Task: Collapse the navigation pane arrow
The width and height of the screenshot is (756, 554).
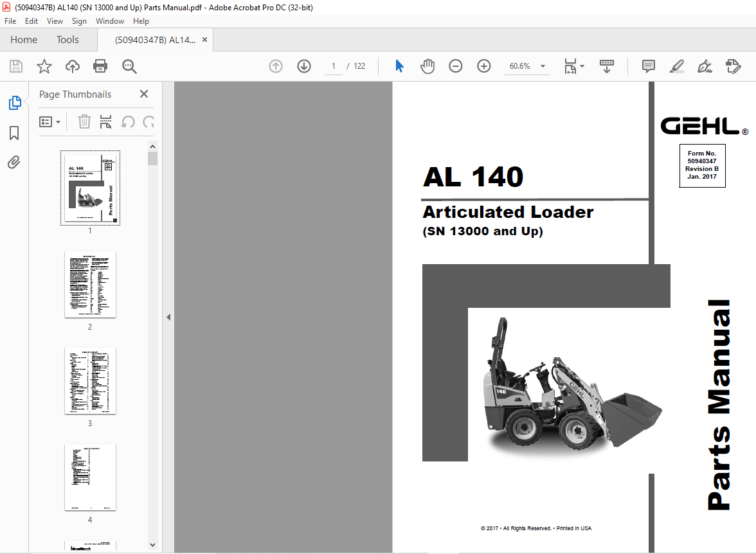Action: click(x=168, y=317)
